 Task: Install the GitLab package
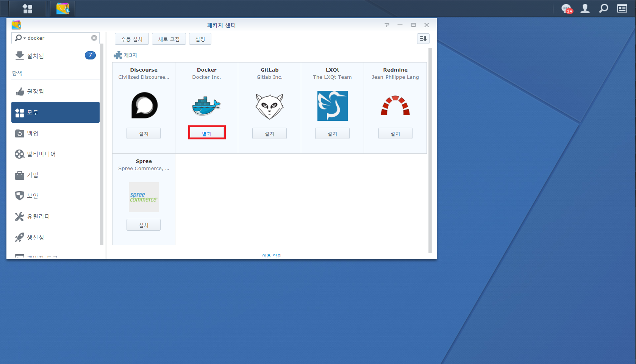coord(269,134)
